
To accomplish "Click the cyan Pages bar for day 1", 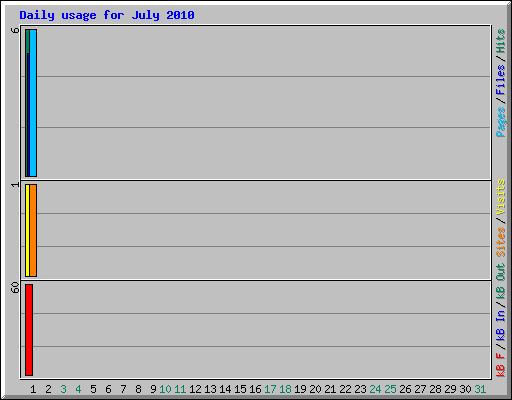I will click(33, 103).
